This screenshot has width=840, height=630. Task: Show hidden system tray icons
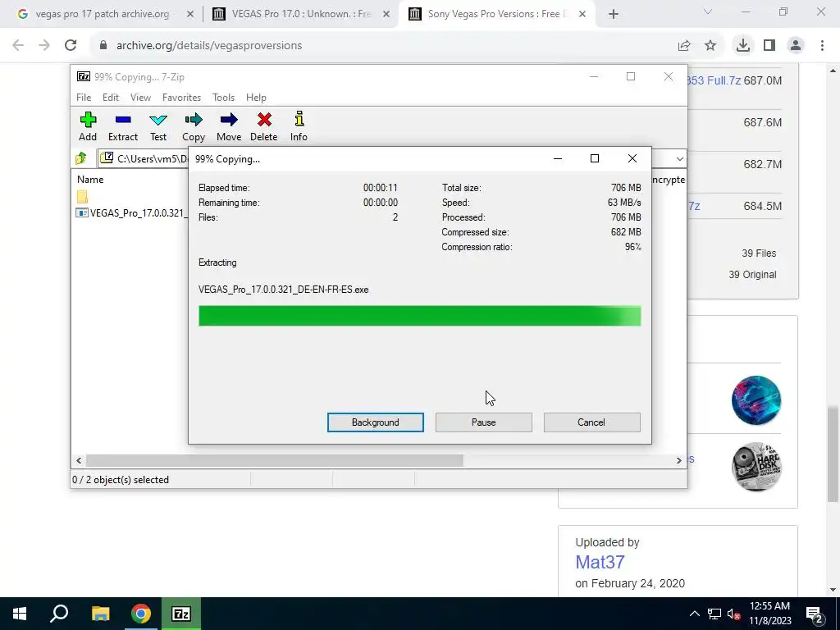pyautogui.click(x=694, y=614)
